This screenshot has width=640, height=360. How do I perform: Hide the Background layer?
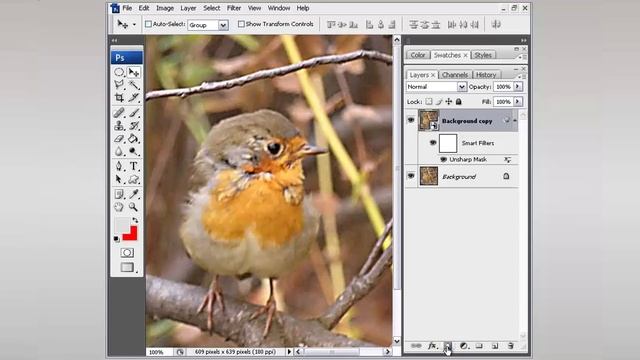(x=411, y=176)
